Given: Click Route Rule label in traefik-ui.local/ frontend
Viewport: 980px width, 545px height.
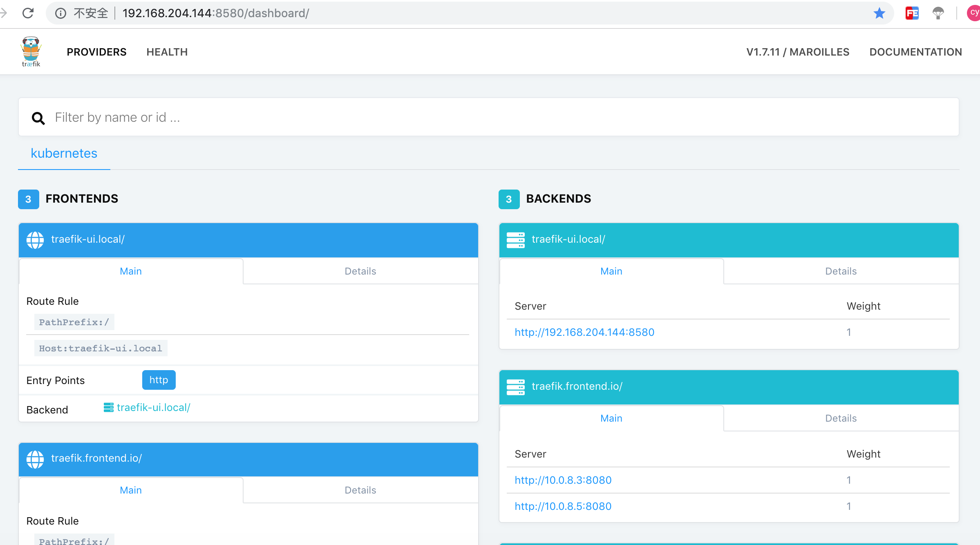Looking at the screenshot, I should click(x=52, y=302).
